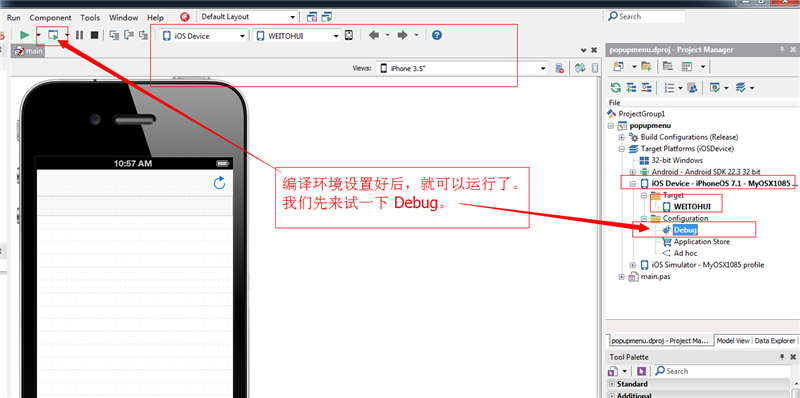The height and width of the screenshot is (398, 800).
Task: Click the Tool Palette search field
Action: point(721,371)
